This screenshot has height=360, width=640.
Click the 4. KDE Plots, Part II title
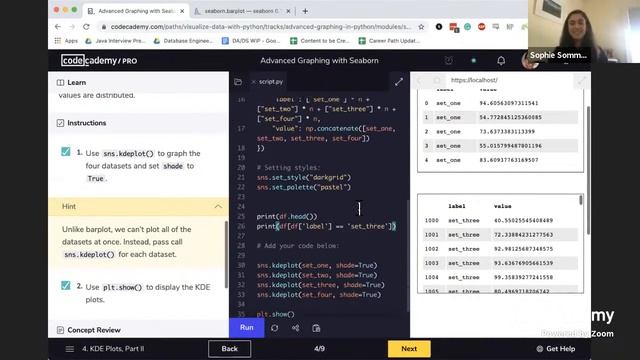pos(113,349)
